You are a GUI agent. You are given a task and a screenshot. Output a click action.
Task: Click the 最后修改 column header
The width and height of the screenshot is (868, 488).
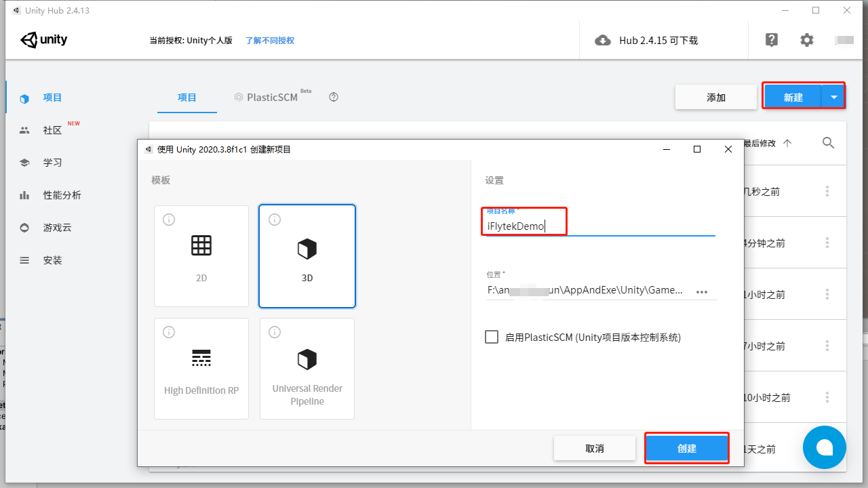[759, 143]
